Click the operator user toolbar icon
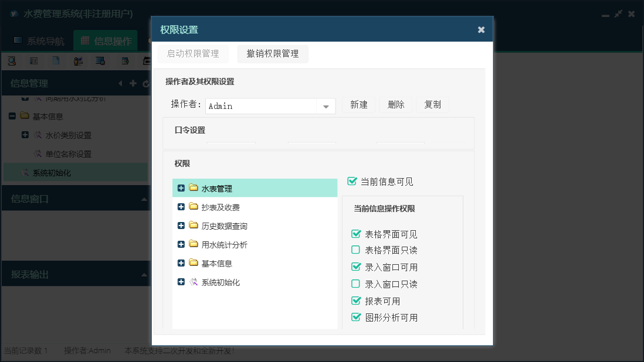This screenshot has height=362, width=644. 78,61
